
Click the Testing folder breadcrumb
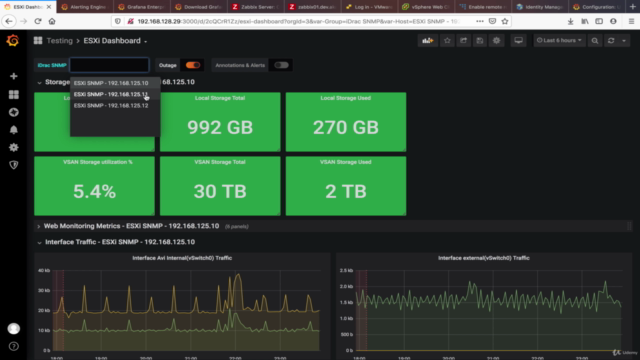pos(60,41)
